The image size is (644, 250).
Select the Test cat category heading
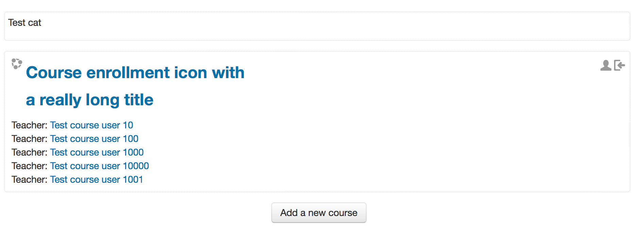tap(24, 23)
